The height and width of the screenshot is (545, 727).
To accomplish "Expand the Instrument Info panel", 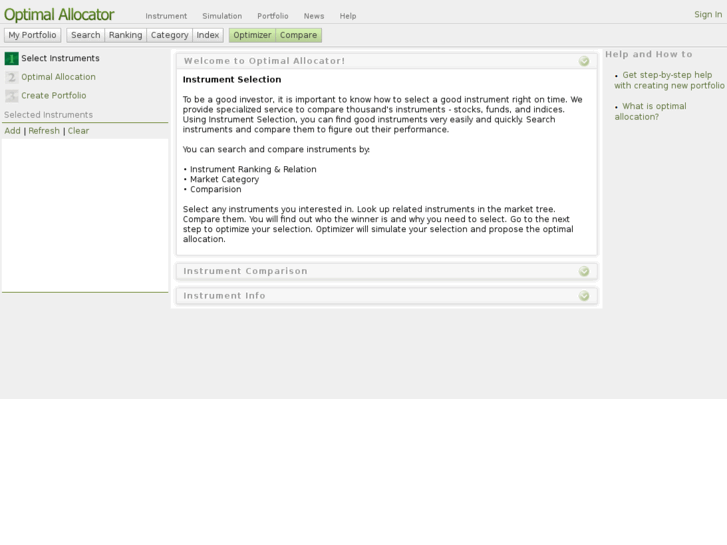I will click(x=584, y=296).
